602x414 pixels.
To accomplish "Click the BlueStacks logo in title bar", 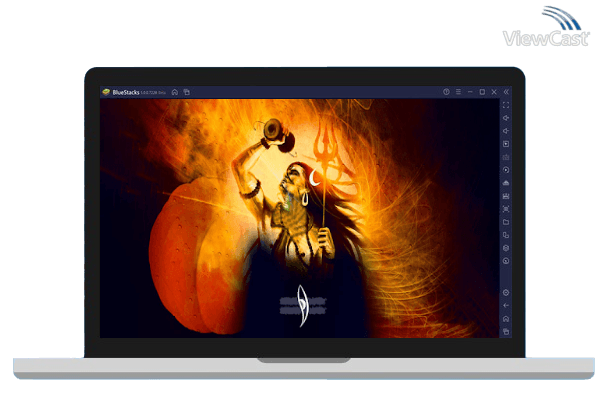I will click(x=106, y=92).
